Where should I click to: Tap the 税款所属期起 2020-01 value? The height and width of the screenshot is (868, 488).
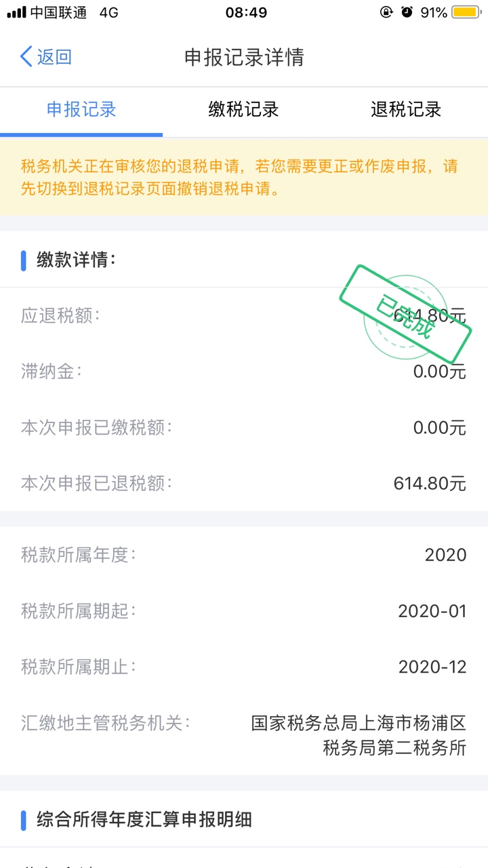pyautogui.click(x=432, y=611)
